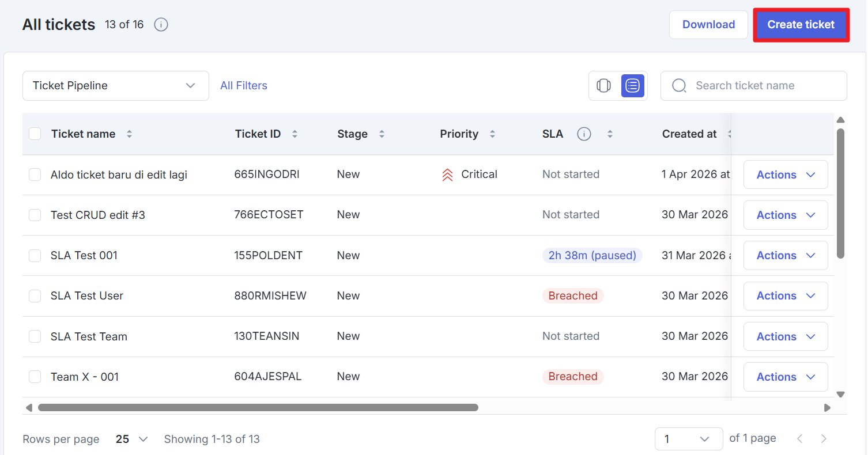Click the info icon beside All tickets count

(x=161, y=25)
